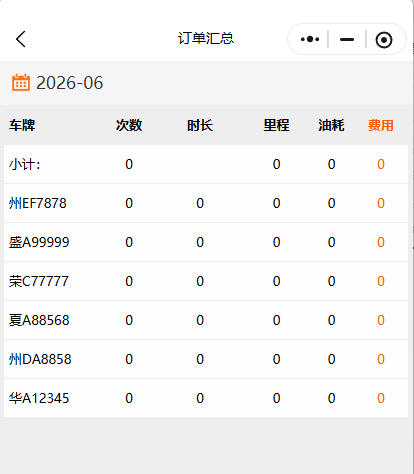Click the 次数 value for 州DA8858

(129, 359)
